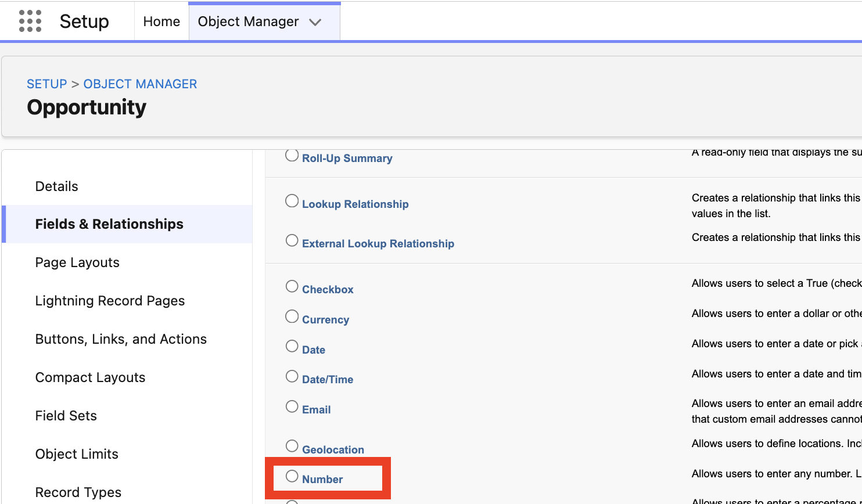Open the App Launcher grid icon
This screenshot has height=504, width=862.
coord(30,21)
